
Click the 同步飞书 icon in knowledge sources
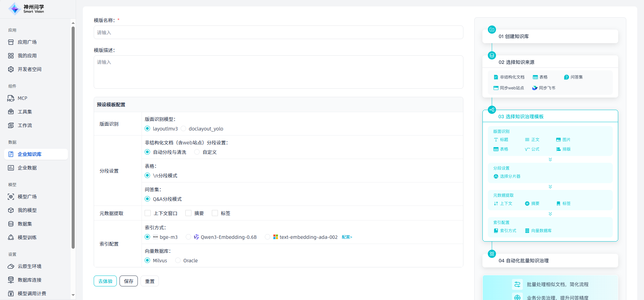[x=535, y=88]
